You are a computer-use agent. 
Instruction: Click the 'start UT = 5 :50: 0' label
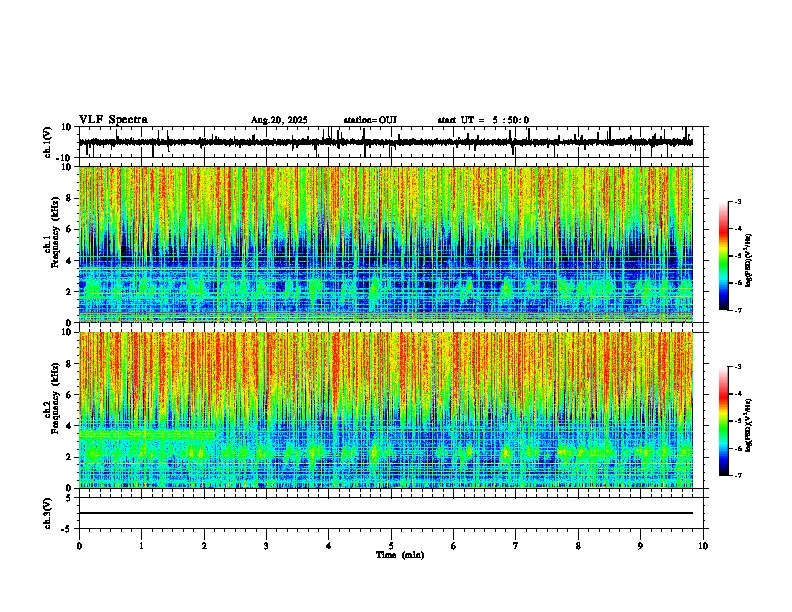tap(483, 120)
